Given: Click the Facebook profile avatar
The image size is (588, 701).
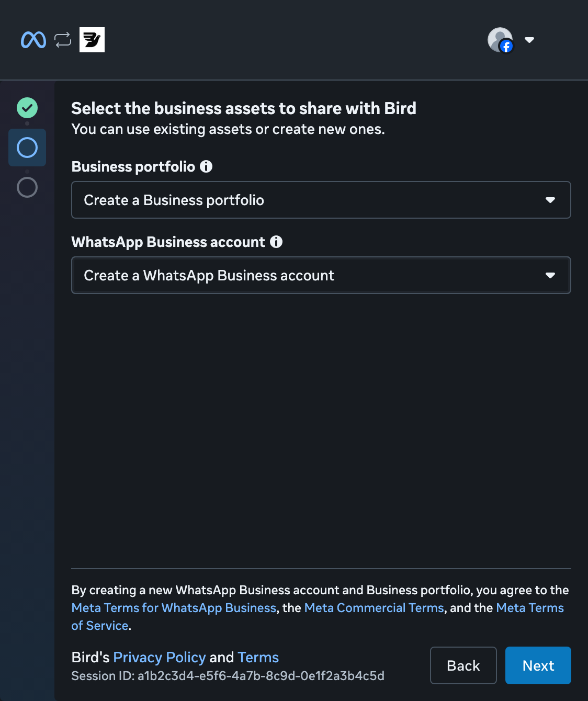Looking at the screenshot, I should [501, 40].
